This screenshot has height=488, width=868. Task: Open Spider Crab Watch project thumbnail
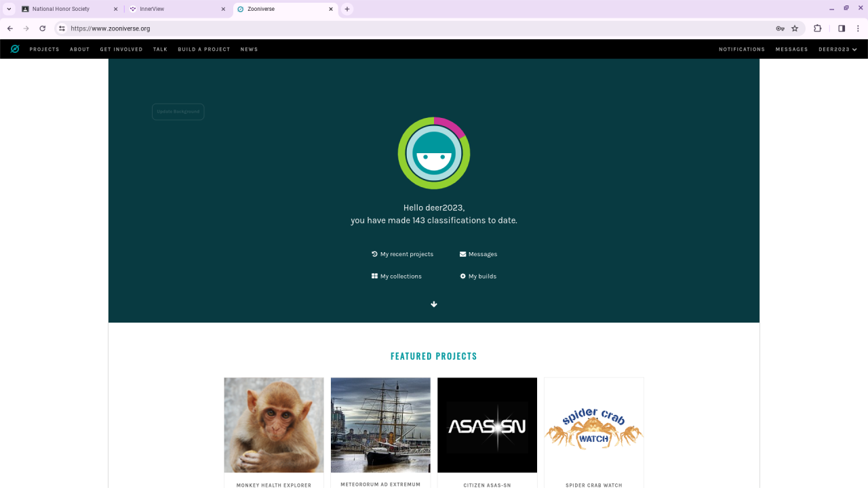594,425
